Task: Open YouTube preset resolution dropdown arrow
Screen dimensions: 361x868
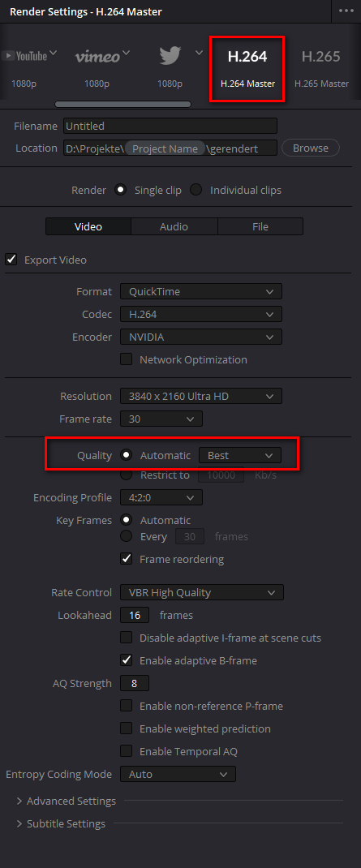Action: tap(54, 54)
